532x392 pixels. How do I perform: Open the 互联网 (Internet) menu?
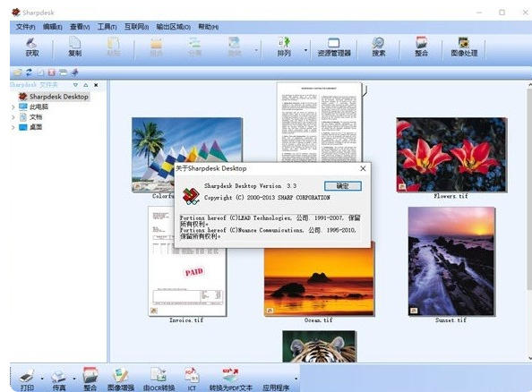pos(136,27)
